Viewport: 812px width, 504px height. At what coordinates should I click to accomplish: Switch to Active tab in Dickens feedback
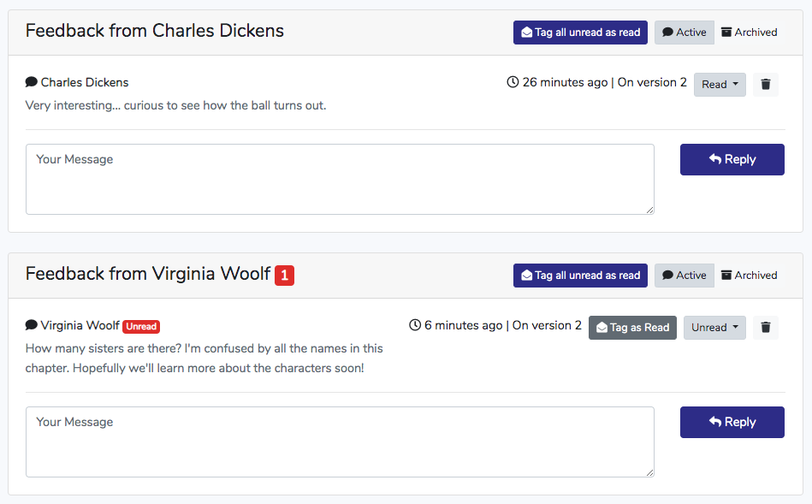click(x=685, y=33)
